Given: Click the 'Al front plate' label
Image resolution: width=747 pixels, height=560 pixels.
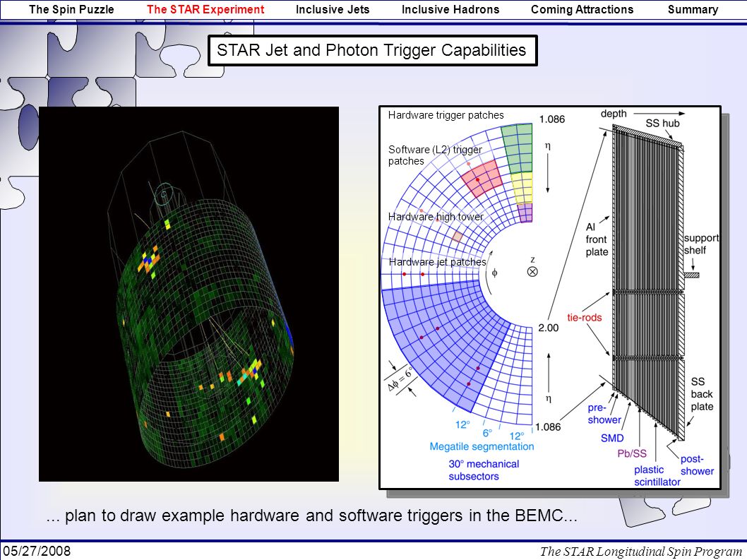Looking at the screenshot, I should click(x=597, y=239).
